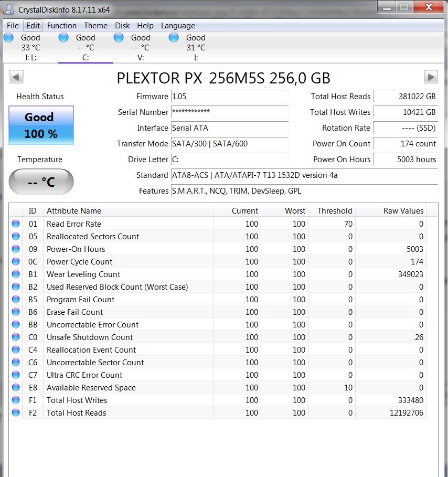Click status orb for Unsafe Shutdown Count
The height and width of the screenshot is (477, 448).
[x=16, y=337]
